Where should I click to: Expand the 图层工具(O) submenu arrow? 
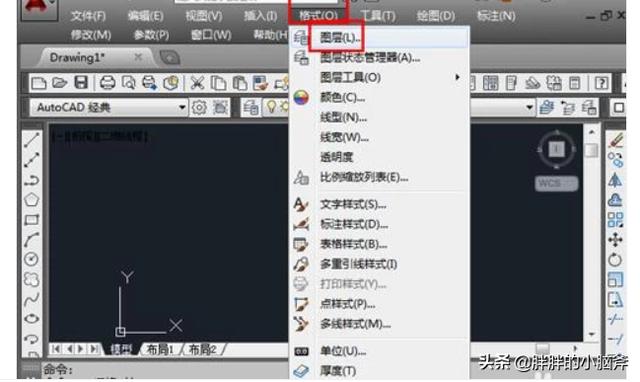coord(458,77)
